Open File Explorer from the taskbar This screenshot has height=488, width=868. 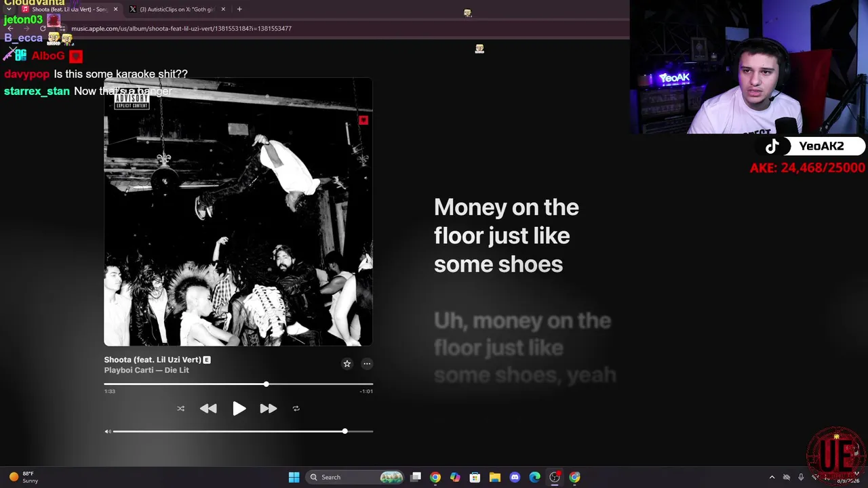[x=495, y=477]
